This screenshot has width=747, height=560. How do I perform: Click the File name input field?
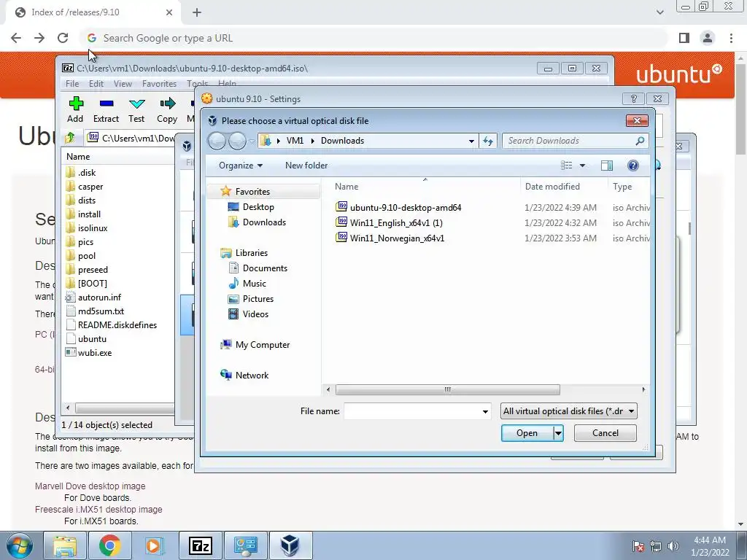(412, 411)
